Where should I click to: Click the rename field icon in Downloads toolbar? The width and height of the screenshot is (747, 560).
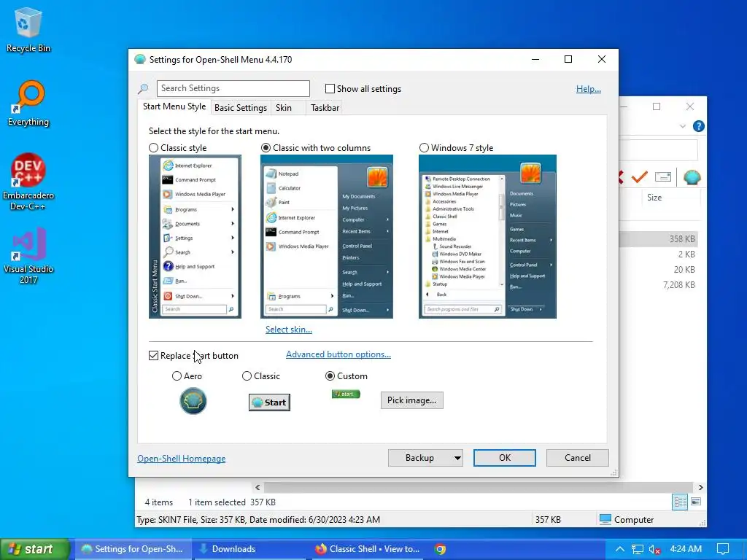(663, 177)
